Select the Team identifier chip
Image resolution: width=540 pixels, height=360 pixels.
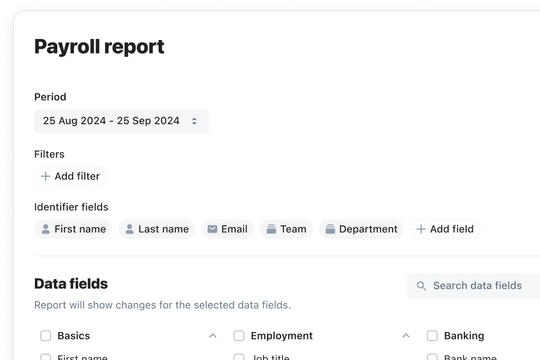286,229
